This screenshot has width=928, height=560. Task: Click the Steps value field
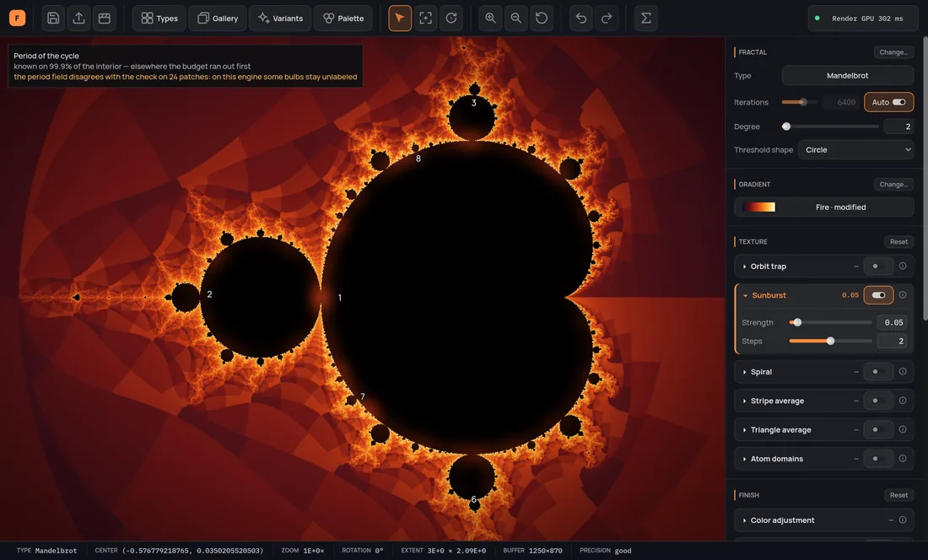pyautogui.click(x=892, y=342)
